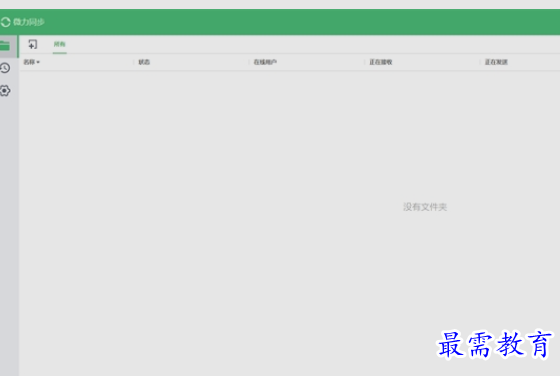Screen dimensions: 560x376
Task: Click the 微力同步 app title text
Action: [x=29, y=22]
